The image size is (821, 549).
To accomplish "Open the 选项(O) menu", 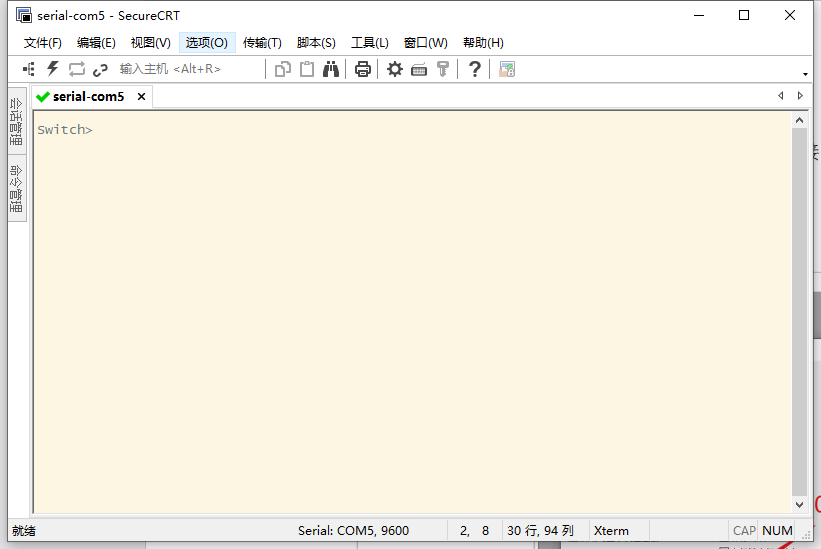I will (x=207, y=43).
